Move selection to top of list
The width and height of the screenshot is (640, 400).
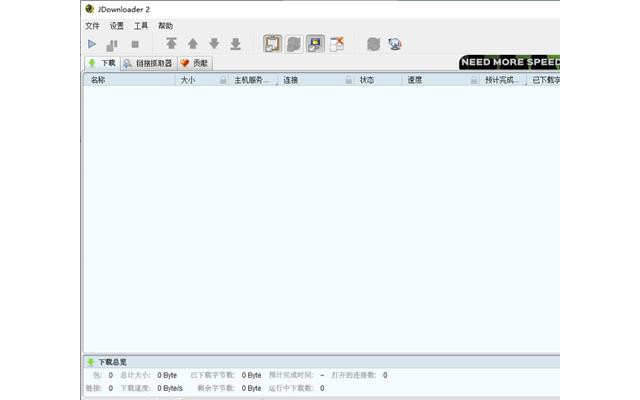[x=171, y=44]
